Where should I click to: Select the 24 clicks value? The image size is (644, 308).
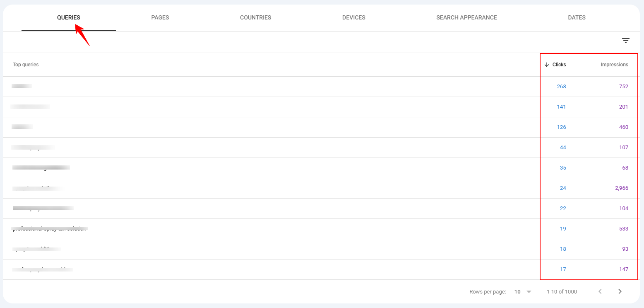(x=563, y=188)
